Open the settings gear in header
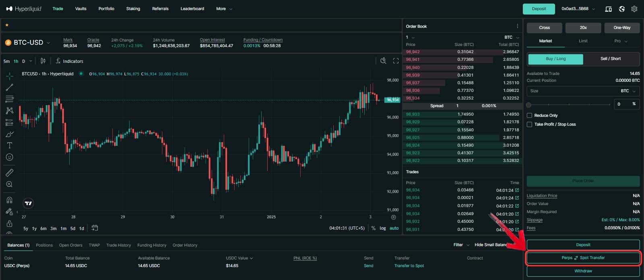The image size is (644, 280). [634, 9]
